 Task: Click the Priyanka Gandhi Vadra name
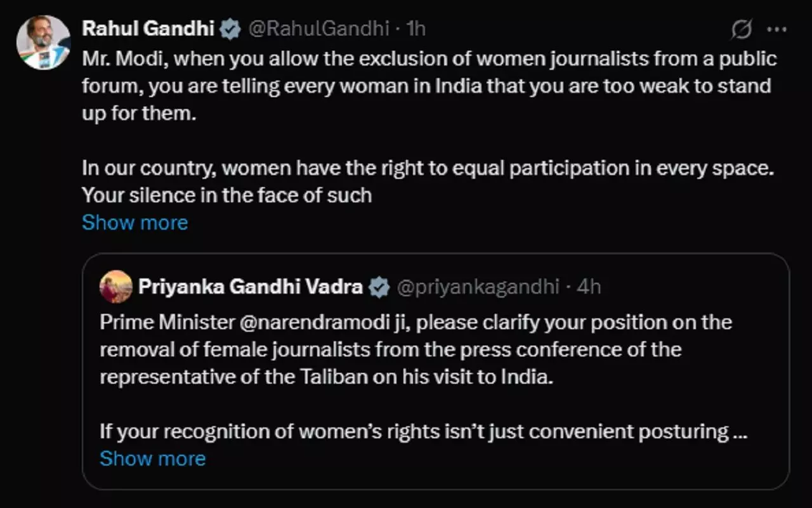click(250, 287)
